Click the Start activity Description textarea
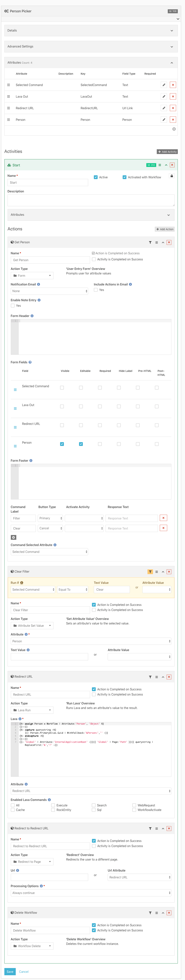This screenshot has height=980, width=185. tap(91, 200)
